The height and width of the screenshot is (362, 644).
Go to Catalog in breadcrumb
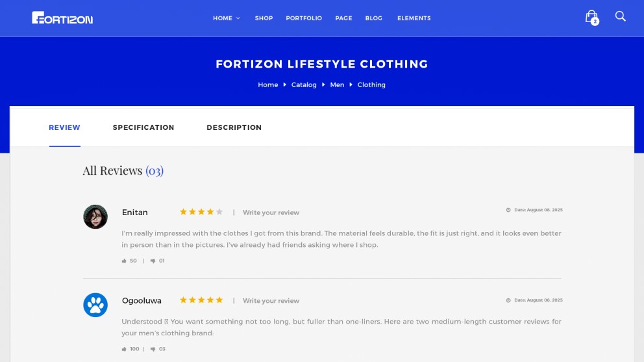tap(304, 84)
